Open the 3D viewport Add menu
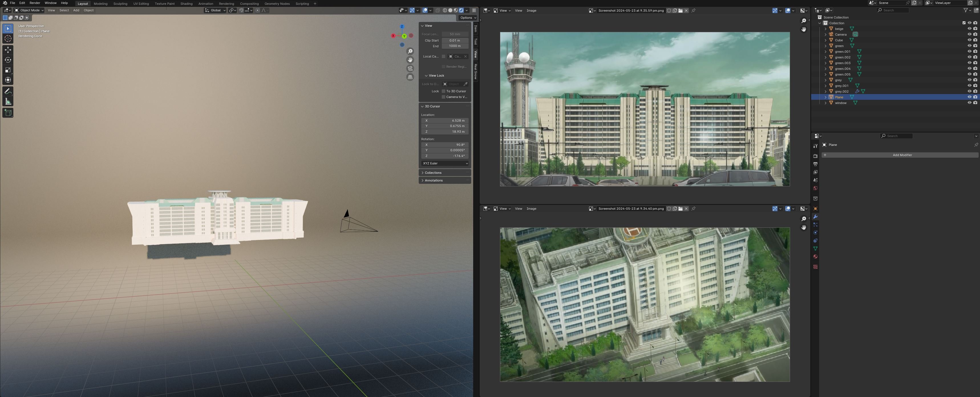 pyautogui.click(x=76, y=10)
